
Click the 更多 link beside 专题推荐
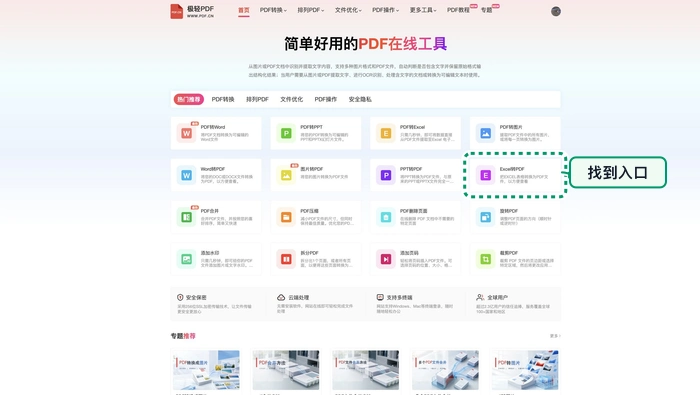555,336
